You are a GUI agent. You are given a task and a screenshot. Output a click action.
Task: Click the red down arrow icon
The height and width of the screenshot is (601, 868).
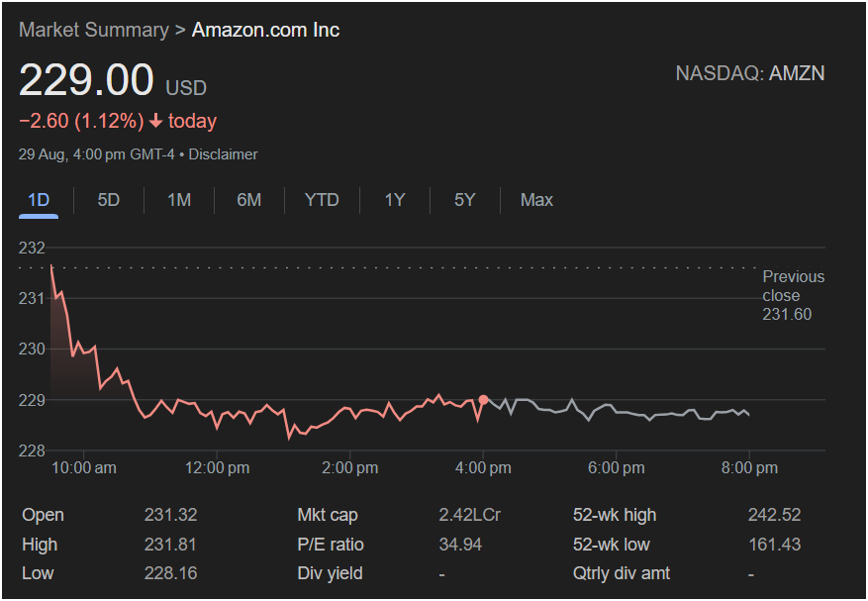pos(155,122)
